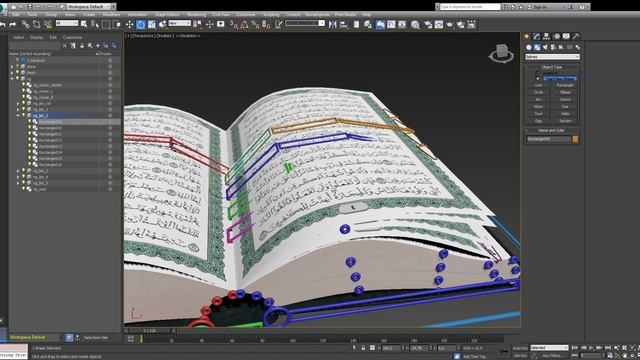Switch to the Hierarchy command panel tab
Image resolution: width=640 pixels, height=360 pixels.
pos(546,36)
